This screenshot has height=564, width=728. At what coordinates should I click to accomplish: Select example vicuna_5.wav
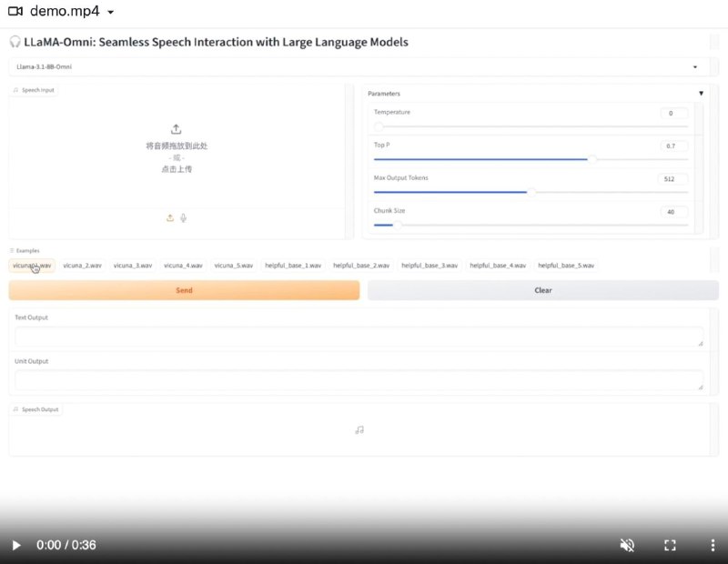pos(234,266)
